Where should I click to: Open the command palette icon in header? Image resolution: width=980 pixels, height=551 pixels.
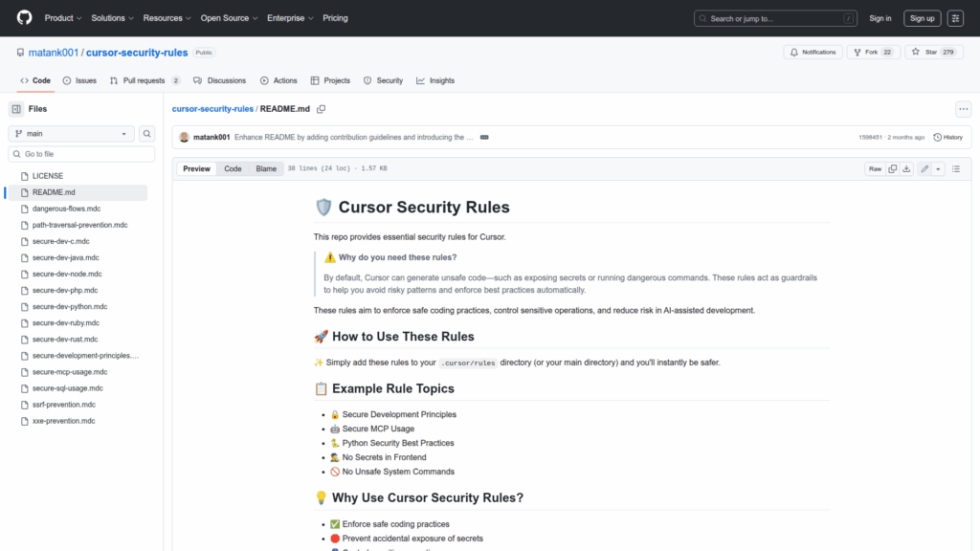(955, 19)
